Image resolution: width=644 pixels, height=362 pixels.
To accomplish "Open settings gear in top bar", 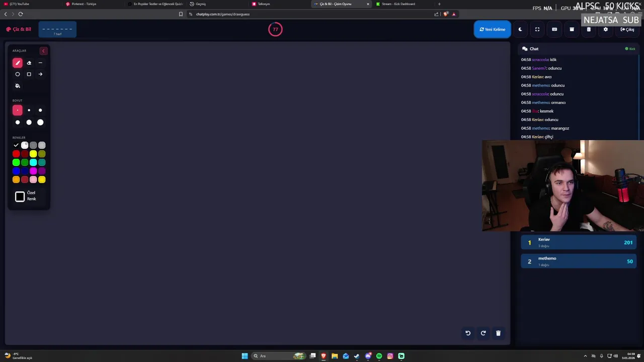I will click(606, 29).
